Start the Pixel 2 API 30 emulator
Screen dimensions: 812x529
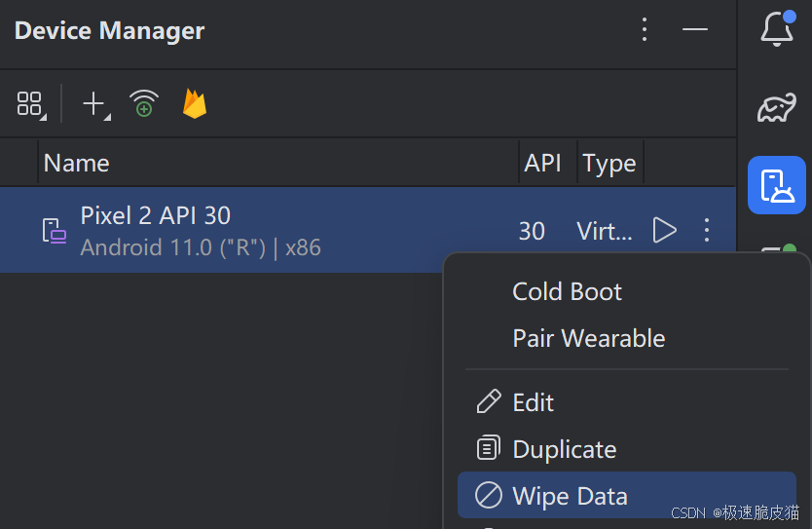coord(664,230)
